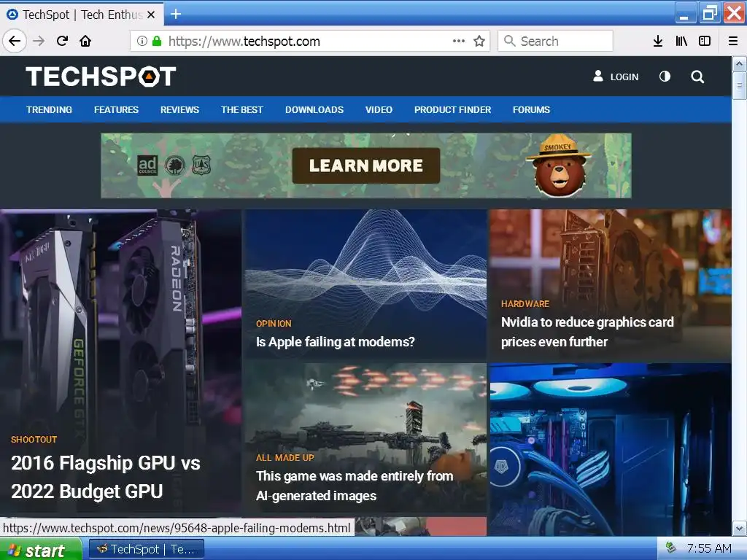Click the forward navigation arrow
Viewport: 747px width, 560px height.
(39, 41)
